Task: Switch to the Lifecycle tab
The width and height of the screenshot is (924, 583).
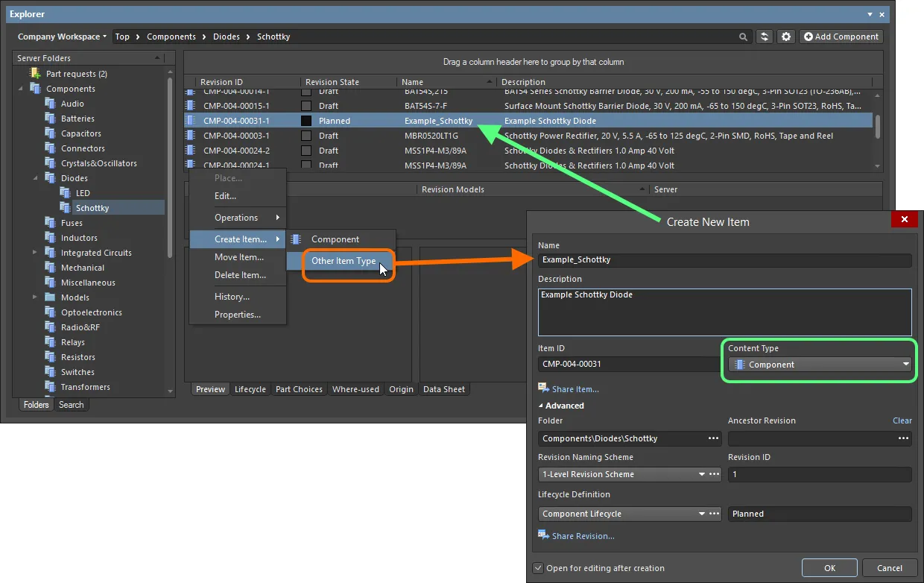Action: pyautogui.click(x=250, y=389)
